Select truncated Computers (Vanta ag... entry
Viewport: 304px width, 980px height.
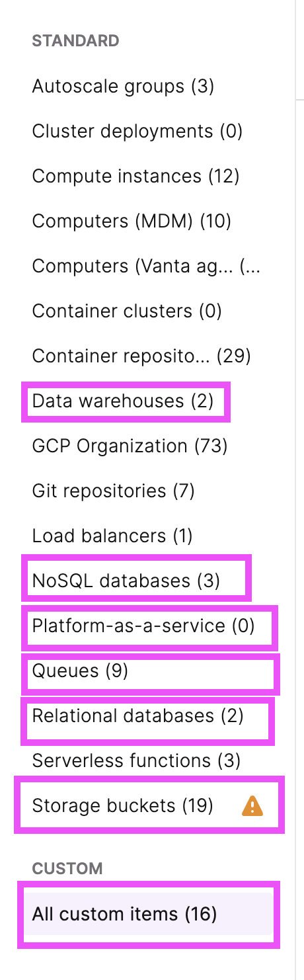tap(146, 266)
